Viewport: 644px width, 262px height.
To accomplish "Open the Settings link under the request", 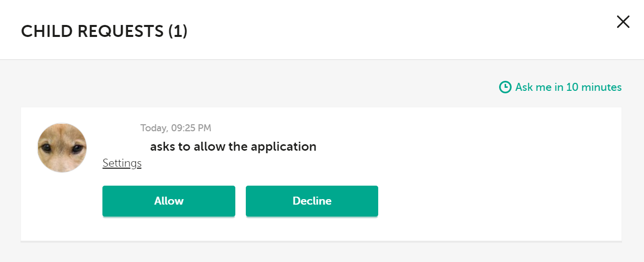I will pos(122,163).
